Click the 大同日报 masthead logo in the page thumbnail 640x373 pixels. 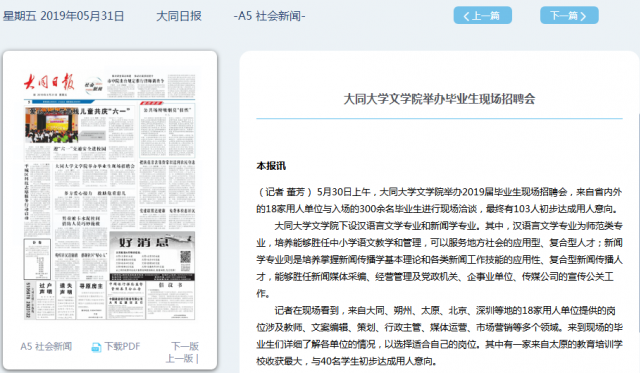49,83
